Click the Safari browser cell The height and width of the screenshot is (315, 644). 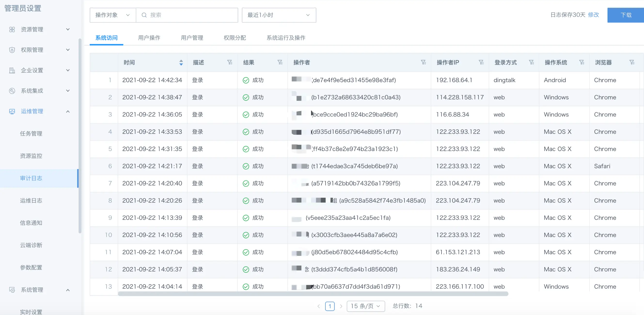click(x=602, y=166)
